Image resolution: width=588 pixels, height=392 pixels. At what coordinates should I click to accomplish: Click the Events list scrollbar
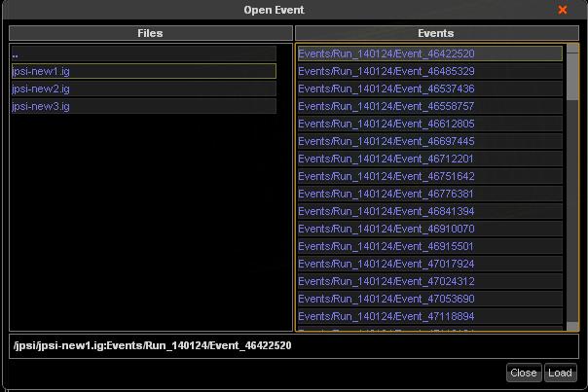[x=572, y=195]
